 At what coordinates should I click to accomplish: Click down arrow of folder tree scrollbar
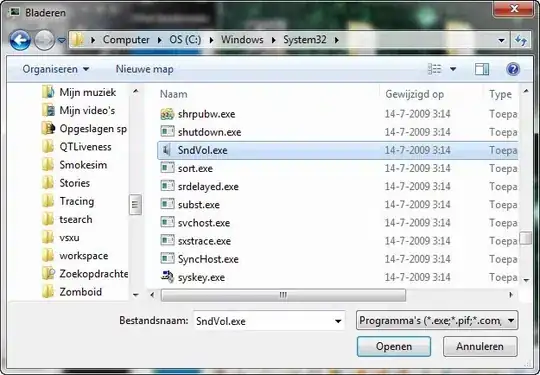point(136,295)
